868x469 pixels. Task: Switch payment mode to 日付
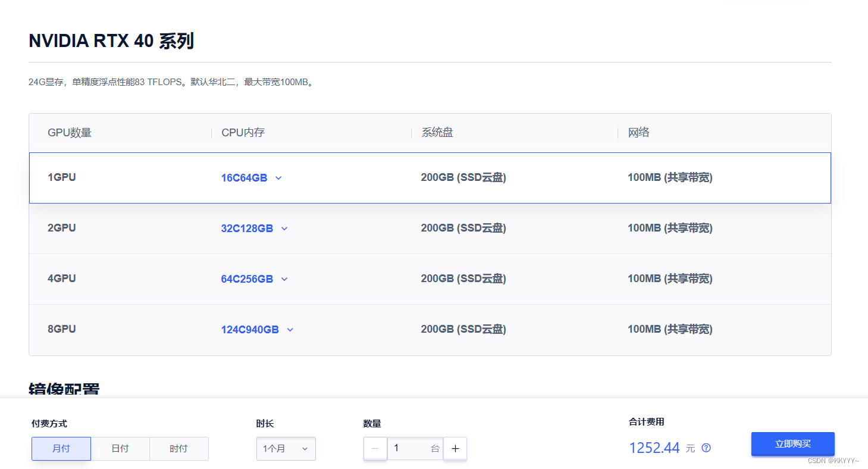pyautogui.click(x=120, y=448)
